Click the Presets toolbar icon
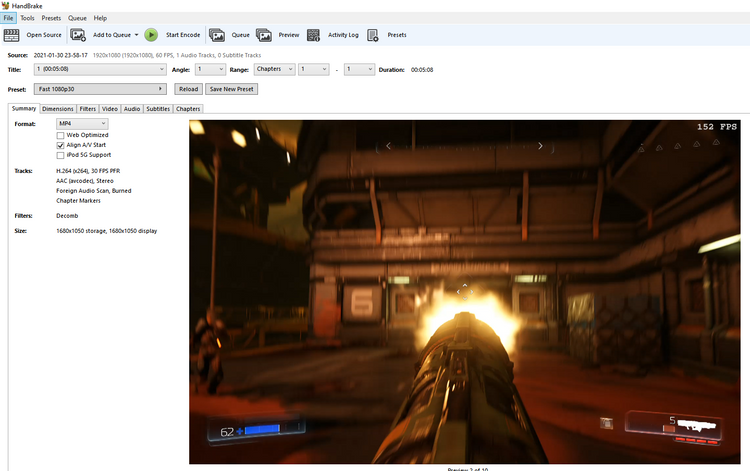Screen dimensions: 750x471 (373, 35)
